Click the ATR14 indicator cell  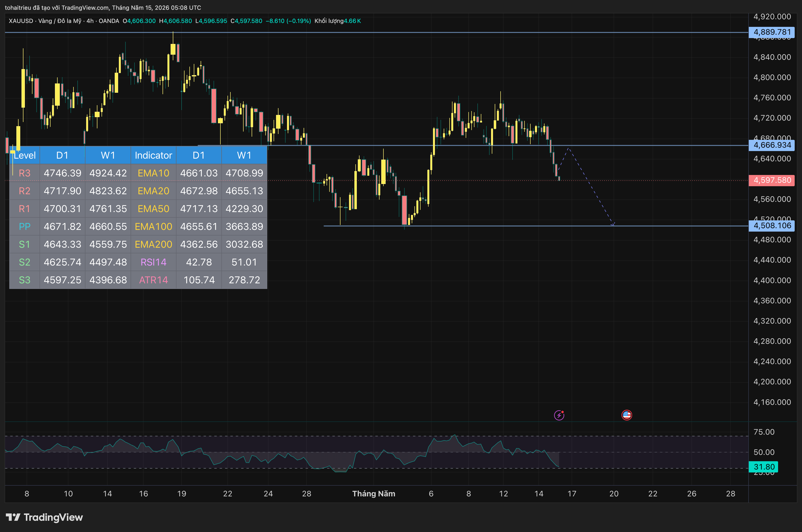[x=153, y=280]
